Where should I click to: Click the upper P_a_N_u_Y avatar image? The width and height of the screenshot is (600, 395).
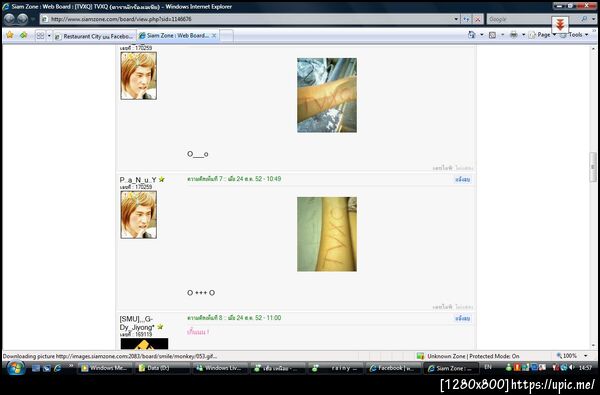pyautogui.click(x=139, y=76)
